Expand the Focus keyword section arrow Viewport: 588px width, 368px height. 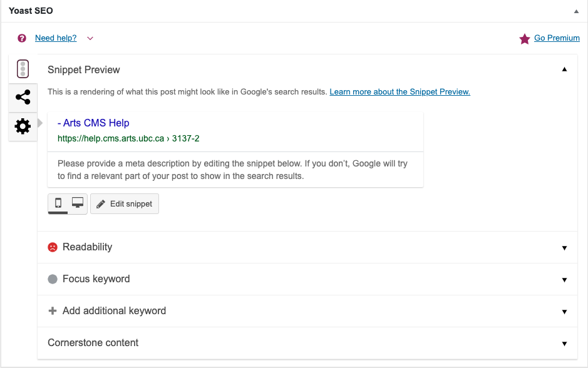(564, 280)
